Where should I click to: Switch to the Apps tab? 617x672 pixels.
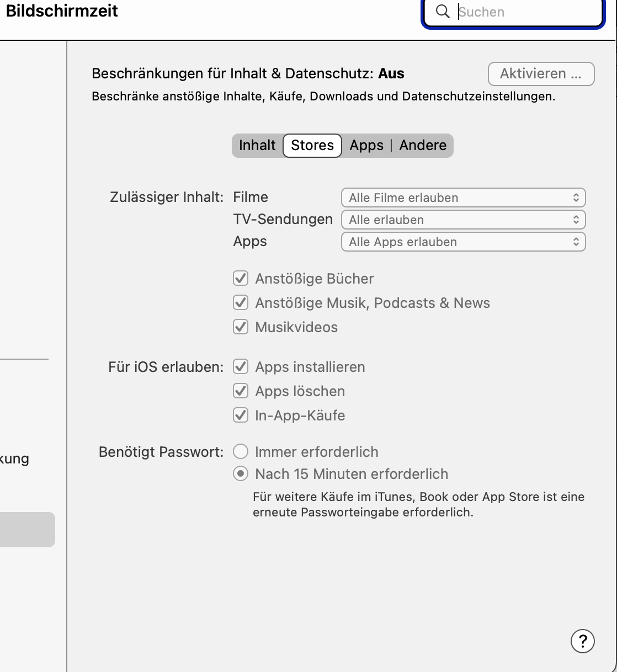366,146
